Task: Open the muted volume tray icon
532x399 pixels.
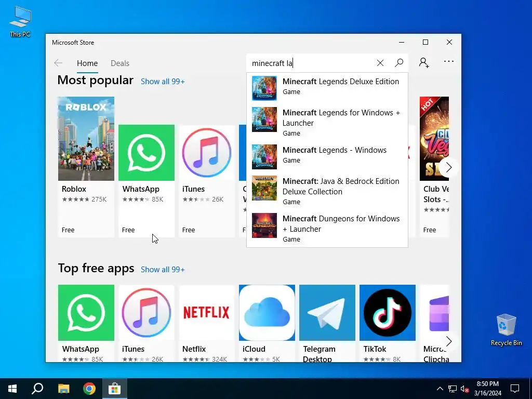Action: [465, 389]
